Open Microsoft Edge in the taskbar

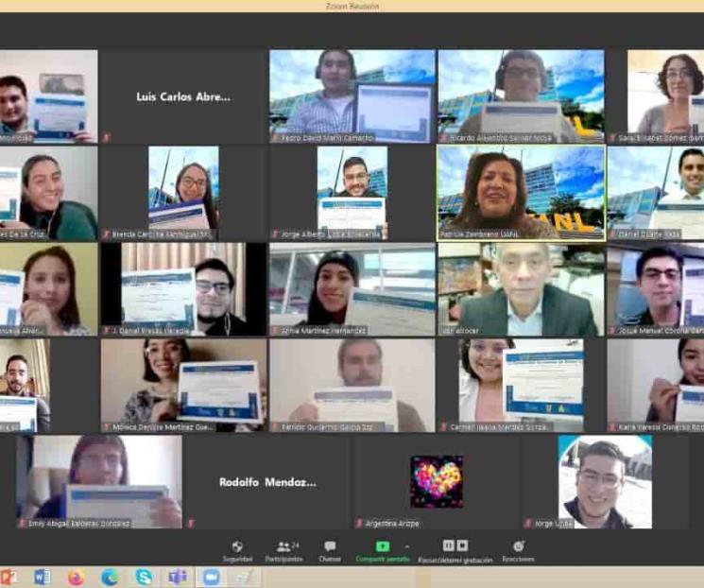pos(110,577)
